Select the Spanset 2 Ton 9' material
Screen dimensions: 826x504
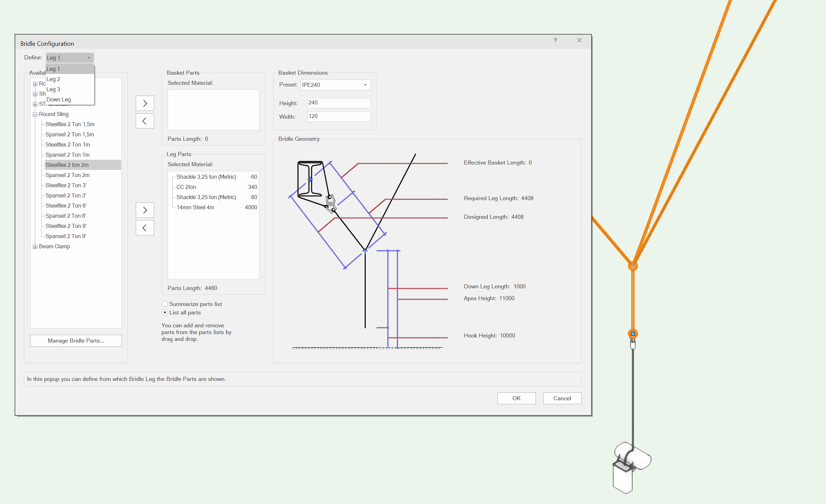[x=65, y=236]
